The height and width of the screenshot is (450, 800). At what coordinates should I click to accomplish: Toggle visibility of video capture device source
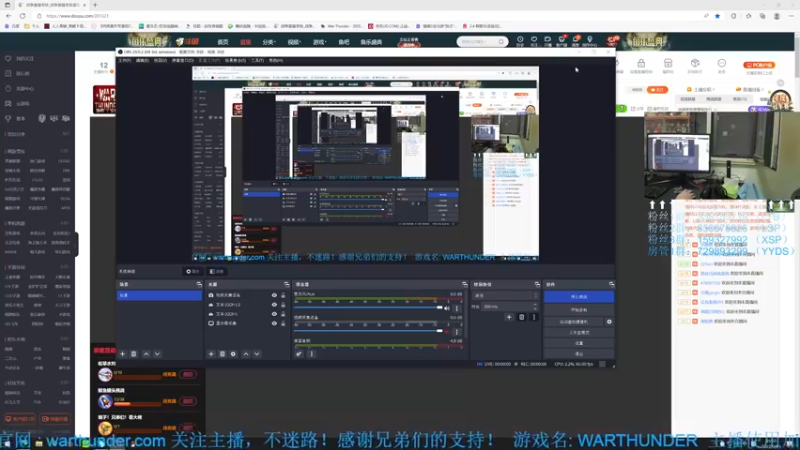coord(274,295)
